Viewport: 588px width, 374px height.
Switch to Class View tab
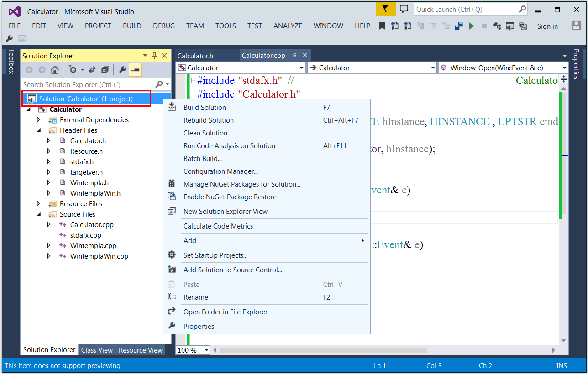tap(97, 350)
